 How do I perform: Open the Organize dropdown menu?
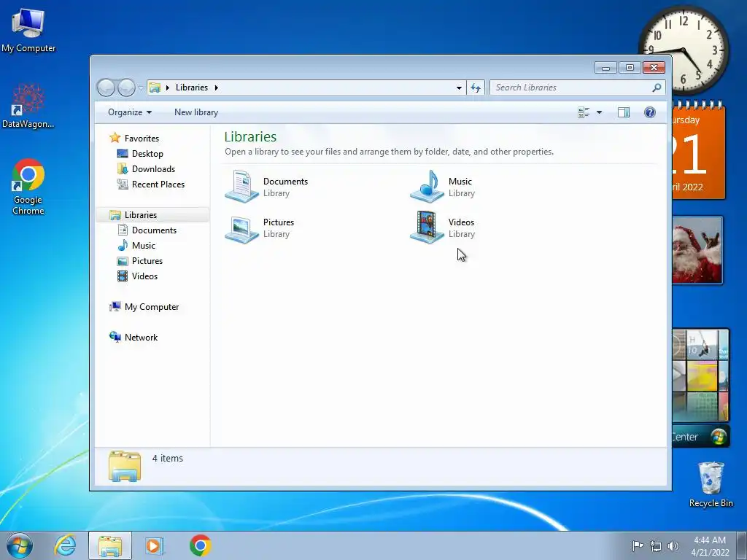coord(130,112)
